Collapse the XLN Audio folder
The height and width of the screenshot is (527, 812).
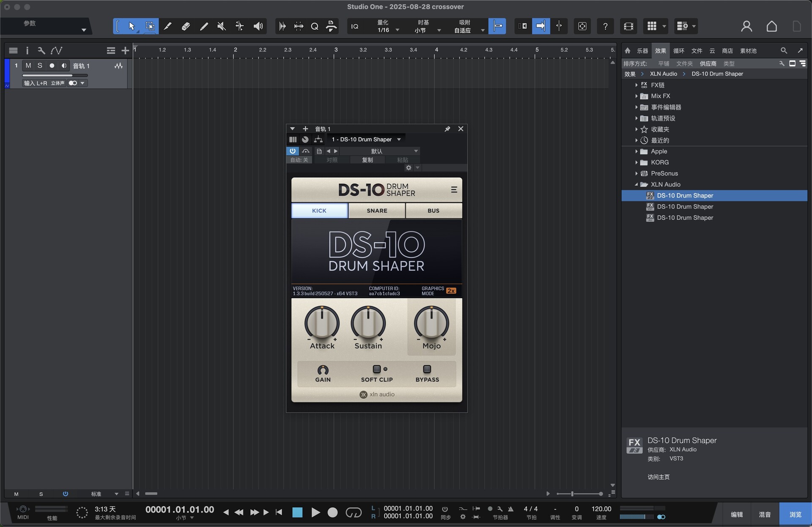pos(636,185)
